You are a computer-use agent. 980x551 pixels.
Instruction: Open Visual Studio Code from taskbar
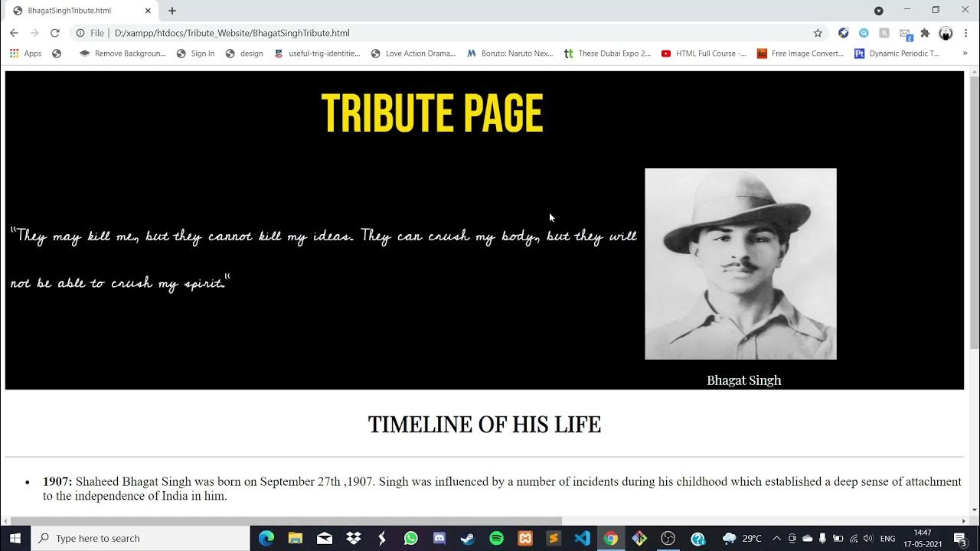pos(583,538)
